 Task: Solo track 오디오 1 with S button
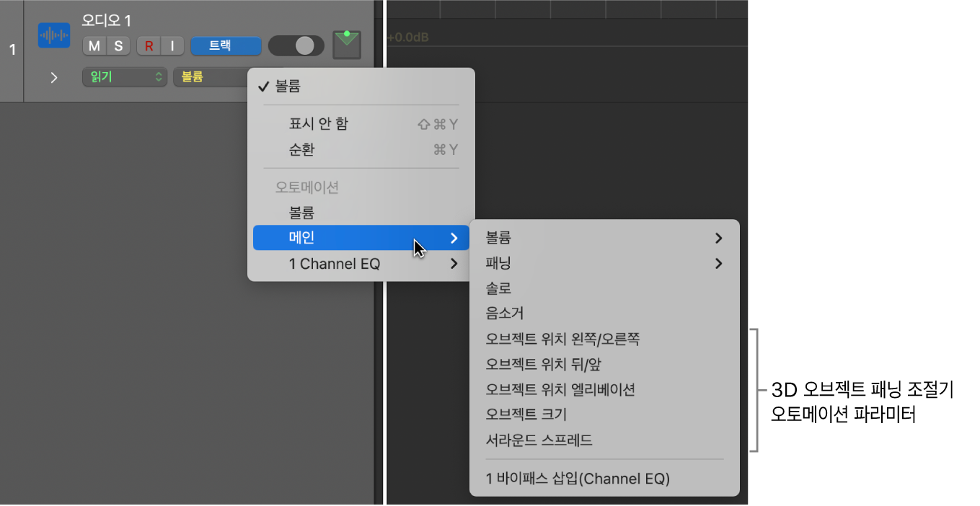(x=118, y=46)
